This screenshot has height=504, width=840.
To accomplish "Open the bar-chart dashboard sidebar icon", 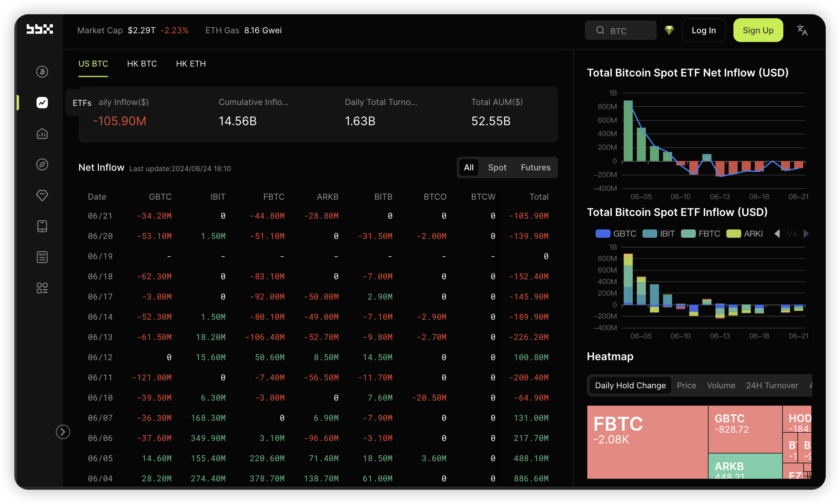I will point(42,134).
